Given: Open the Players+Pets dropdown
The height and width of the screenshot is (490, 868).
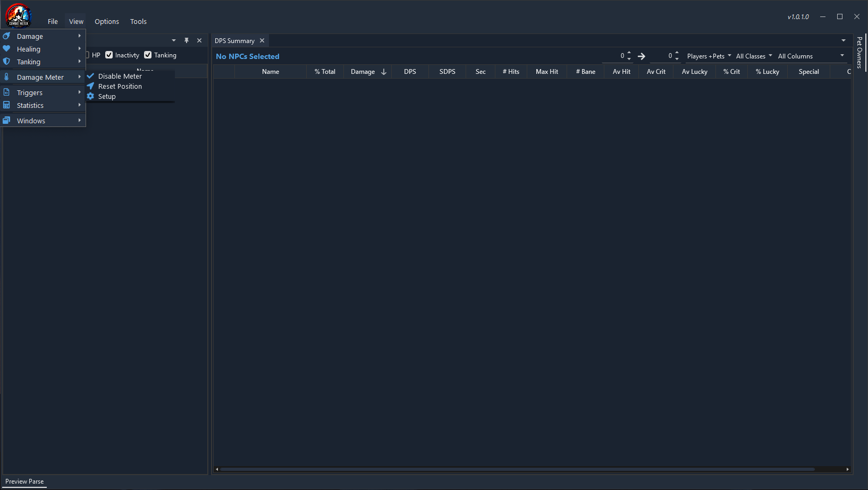Looking at the screenshot, I should pos(709,56).
